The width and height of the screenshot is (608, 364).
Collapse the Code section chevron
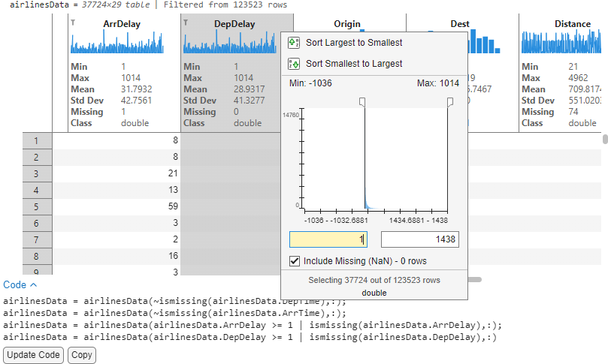[33, 285]
